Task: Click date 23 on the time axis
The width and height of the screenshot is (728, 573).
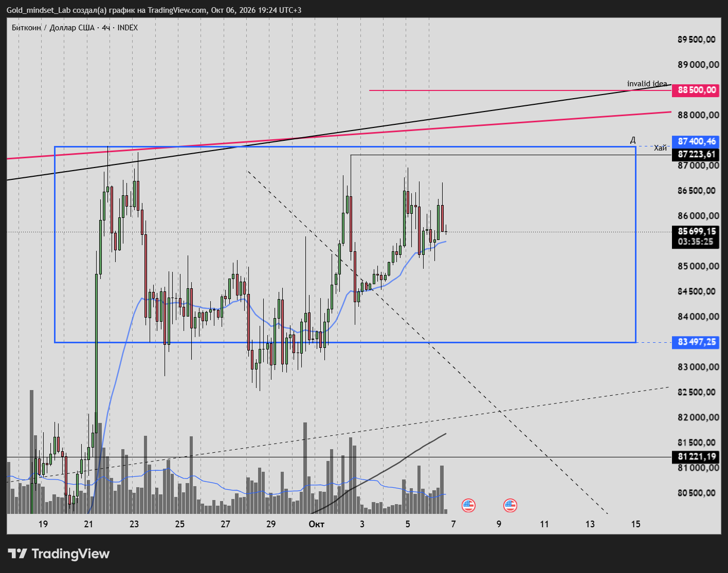Action: [134, 524]
